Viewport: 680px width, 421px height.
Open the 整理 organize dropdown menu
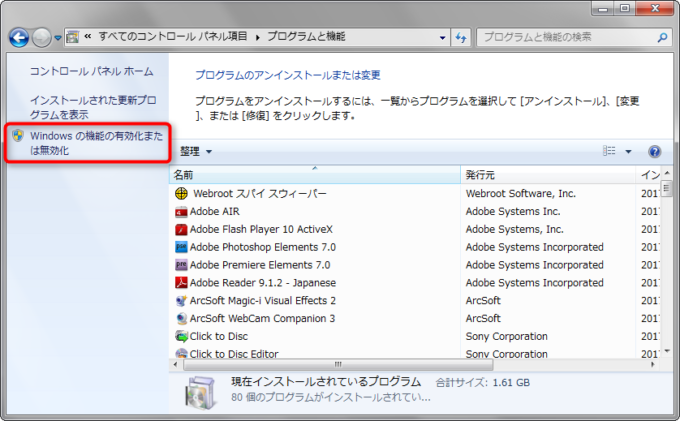point(196,152)
